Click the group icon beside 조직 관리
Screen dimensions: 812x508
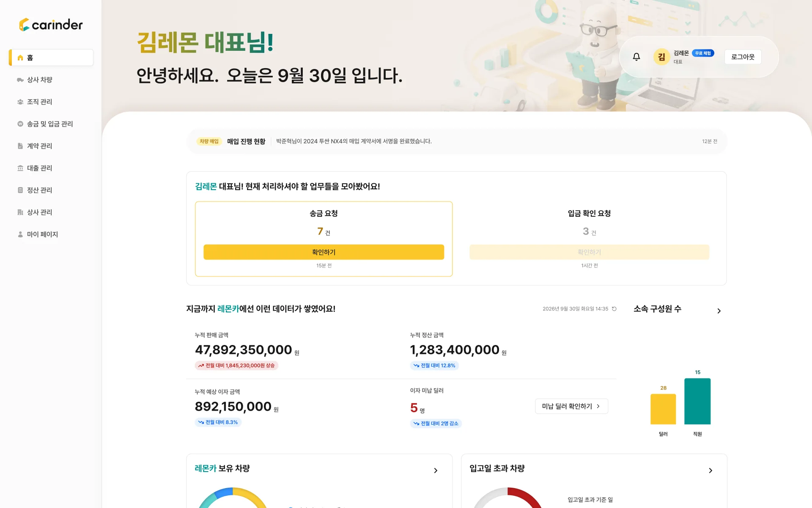pos(20,102)
